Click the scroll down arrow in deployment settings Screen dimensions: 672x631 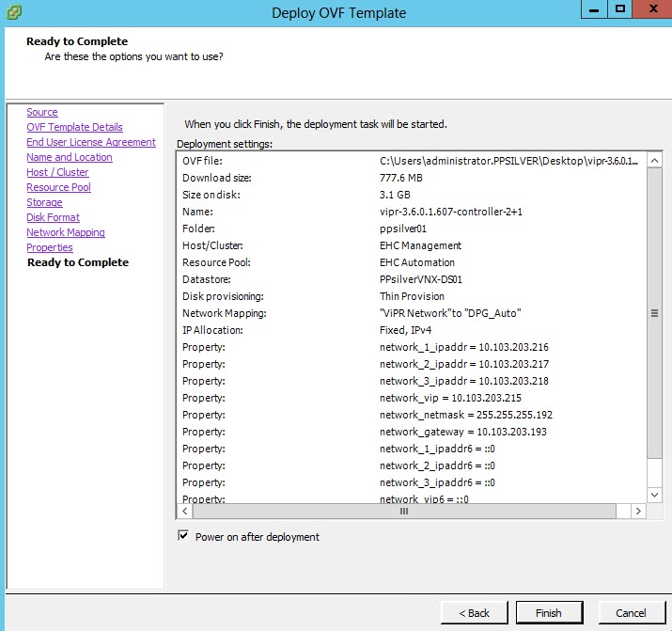point(654,495)
